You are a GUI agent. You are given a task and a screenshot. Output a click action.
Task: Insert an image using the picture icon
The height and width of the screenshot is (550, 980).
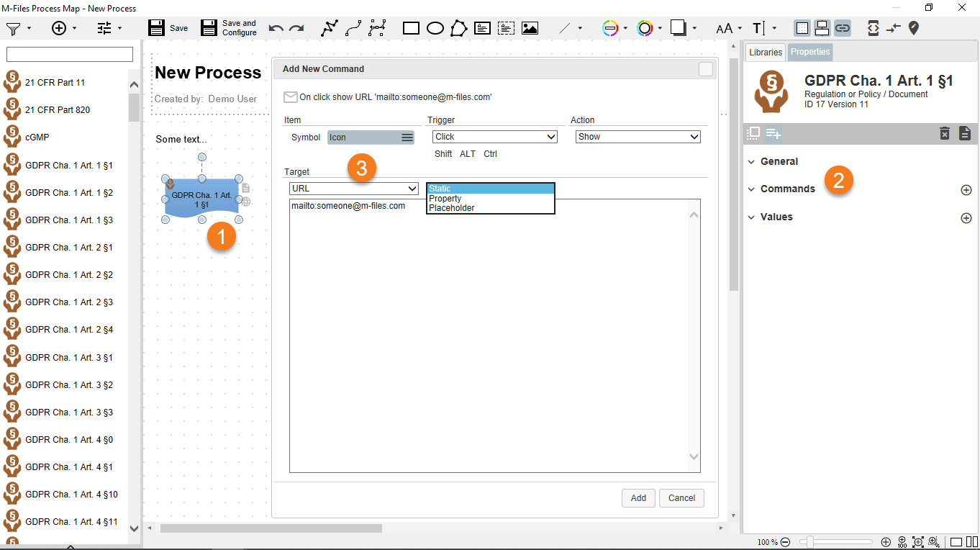tap(530, 29)
